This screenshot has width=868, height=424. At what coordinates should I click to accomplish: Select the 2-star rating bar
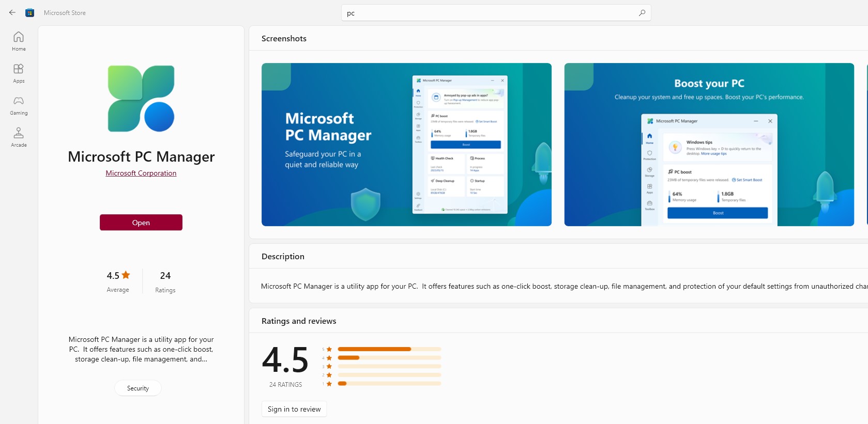389,375
